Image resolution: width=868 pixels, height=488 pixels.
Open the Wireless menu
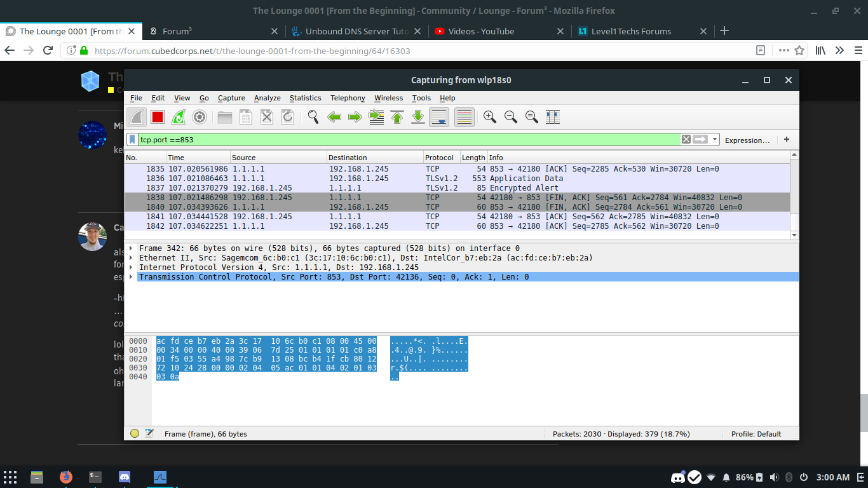pos(388,98)
